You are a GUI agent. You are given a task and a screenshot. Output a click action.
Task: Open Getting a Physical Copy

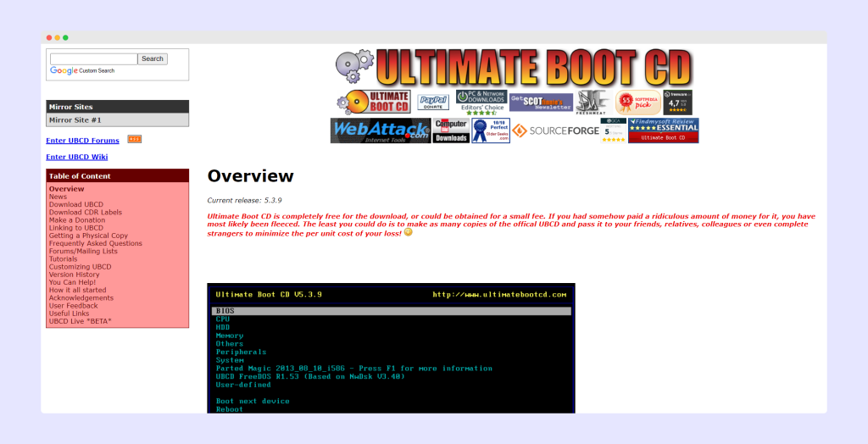(x=88, y=236)
